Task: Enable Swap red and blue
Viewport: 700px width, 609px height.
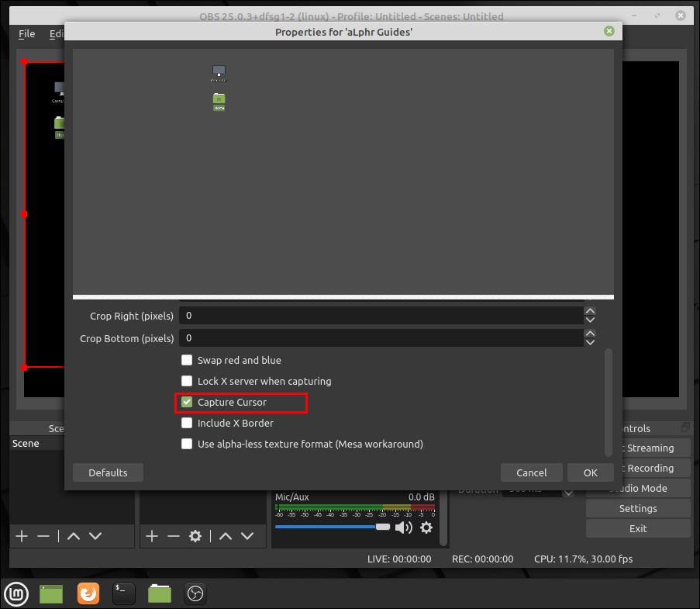Action: click(187, 360)
